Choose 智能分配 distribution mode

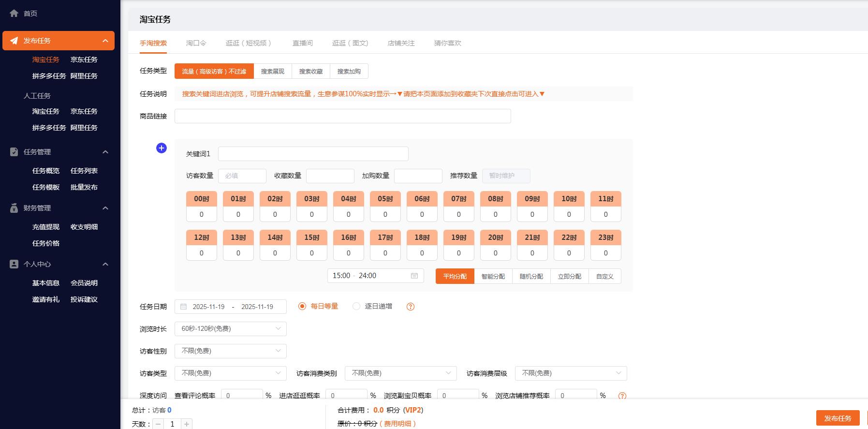pyautogui.click(x=493, y=276)
